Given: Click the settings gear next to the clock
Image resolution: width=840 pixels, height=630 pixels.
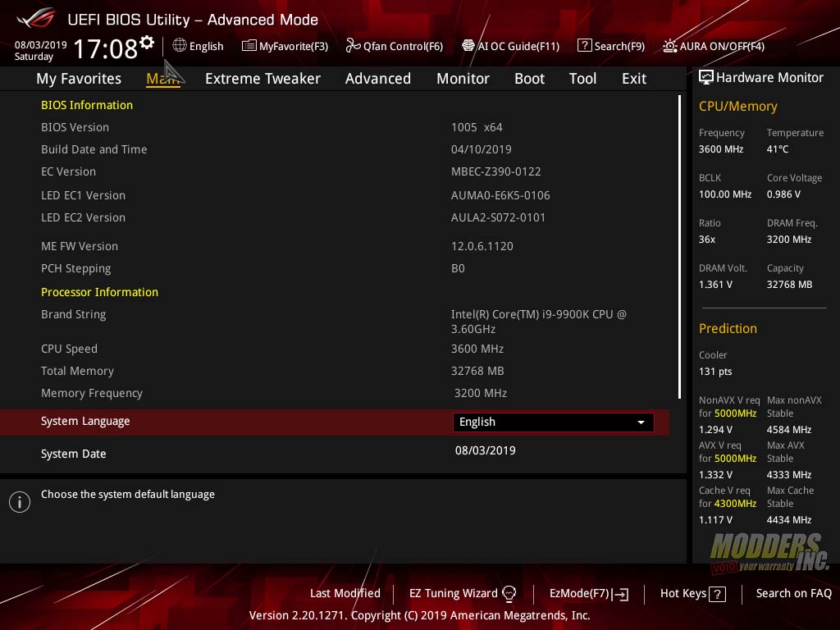Looking at the screenshot, I should pyautogui.click(x=147, y=43).
